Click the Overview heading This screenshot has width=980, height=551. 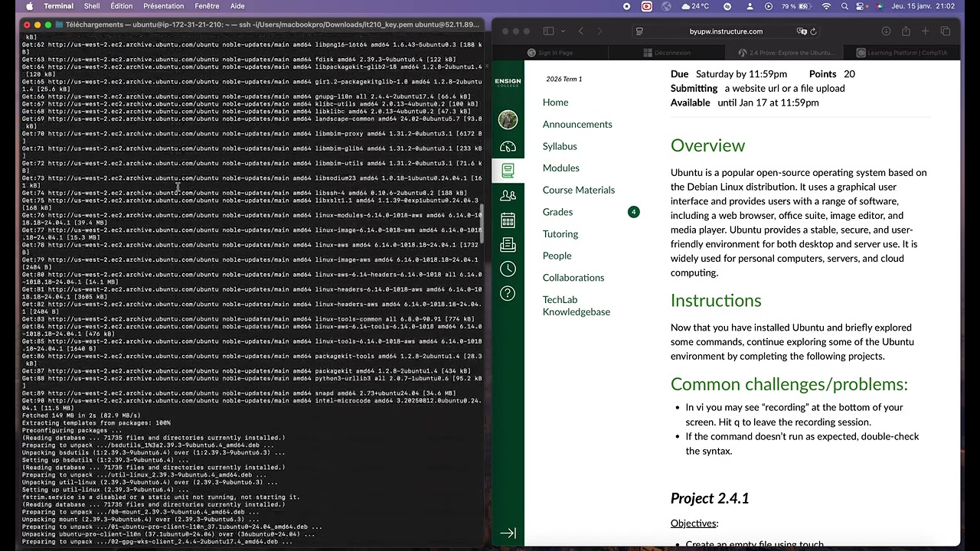(707, 145)
